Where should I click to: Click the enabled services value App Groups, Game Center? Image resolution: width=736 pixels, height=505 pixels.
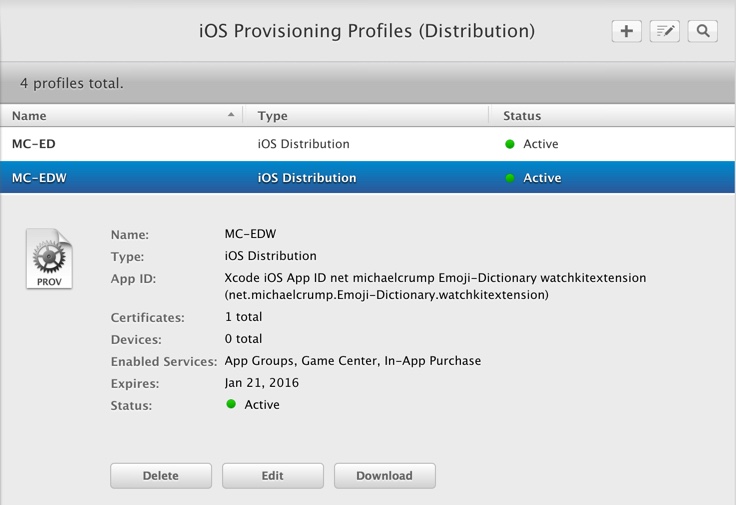pyautogui.click(x=353, y=360)
